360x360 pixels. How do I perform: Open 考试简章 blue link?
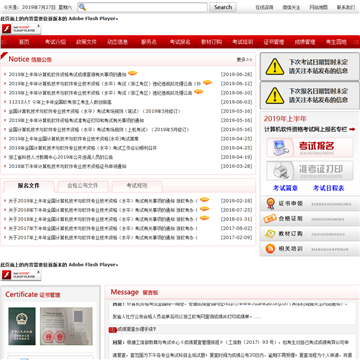tap(285, 188)
